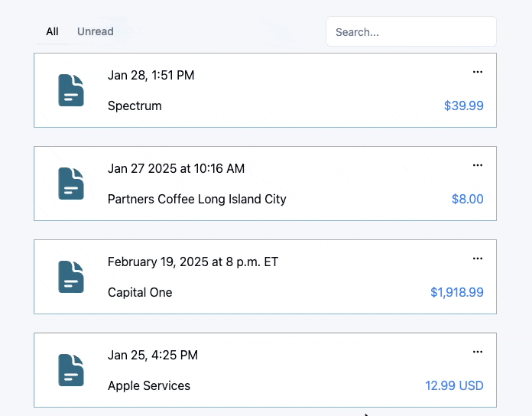Focus the Search input field
The height and width of the screenshot is (416, 532).
click(x=411, y=32)
